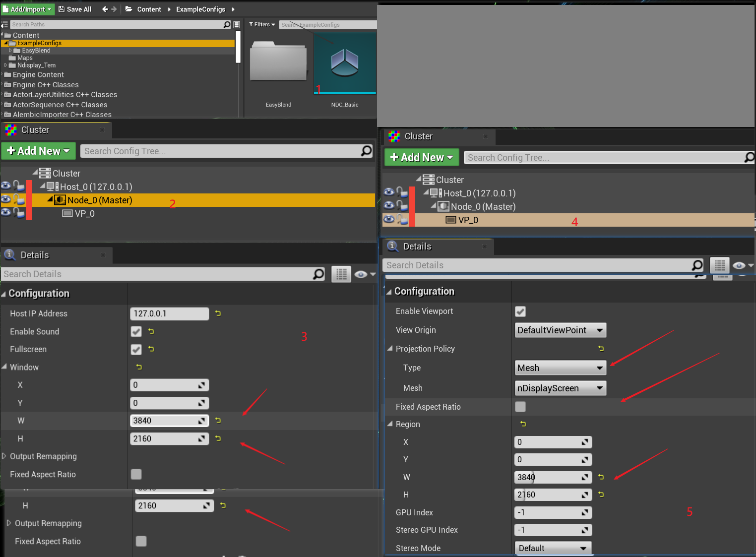Click the left Search Config Tree field
Image resolution: width=756 pixels, height=557 pixels.
click(x=227, y=151)
